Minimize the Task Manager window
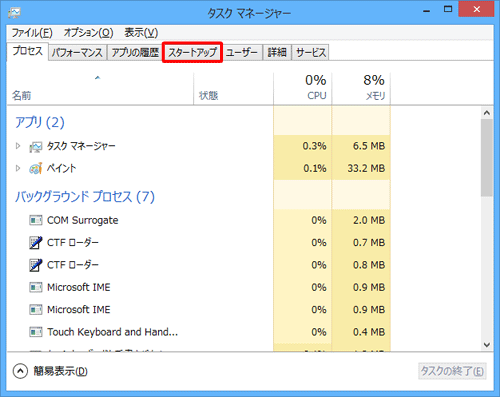The height and width of the screenshot is (397, 500). click(426, 10)
